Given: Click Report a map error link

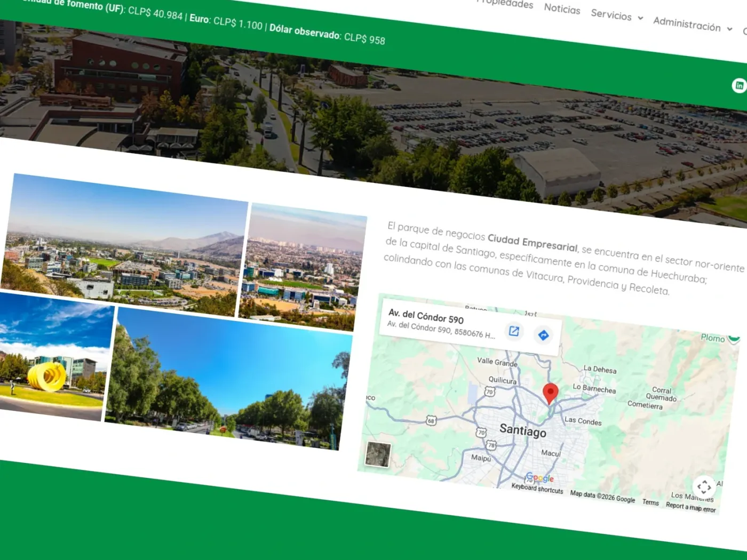Looking at the screenshot, I should pos(690,507).
